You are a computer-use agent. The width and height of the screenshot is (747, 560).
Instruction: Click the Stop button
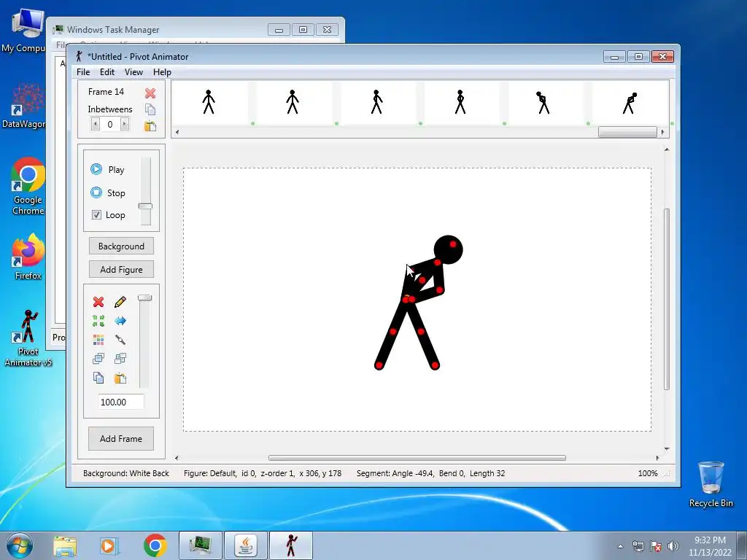(x=108, y=192)
